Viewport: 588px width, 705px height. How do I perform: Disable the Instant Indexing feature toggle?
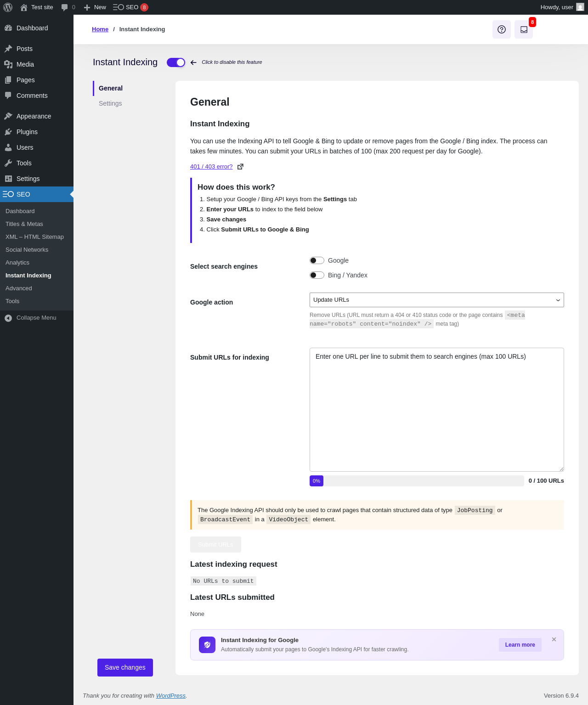coord(176,62)
